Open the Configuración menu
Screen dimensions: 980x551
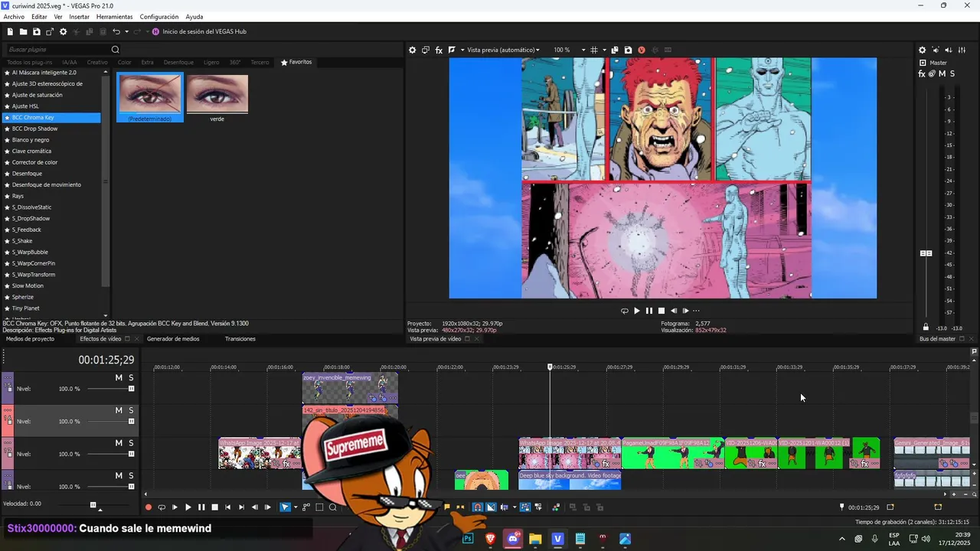point(159,17)
